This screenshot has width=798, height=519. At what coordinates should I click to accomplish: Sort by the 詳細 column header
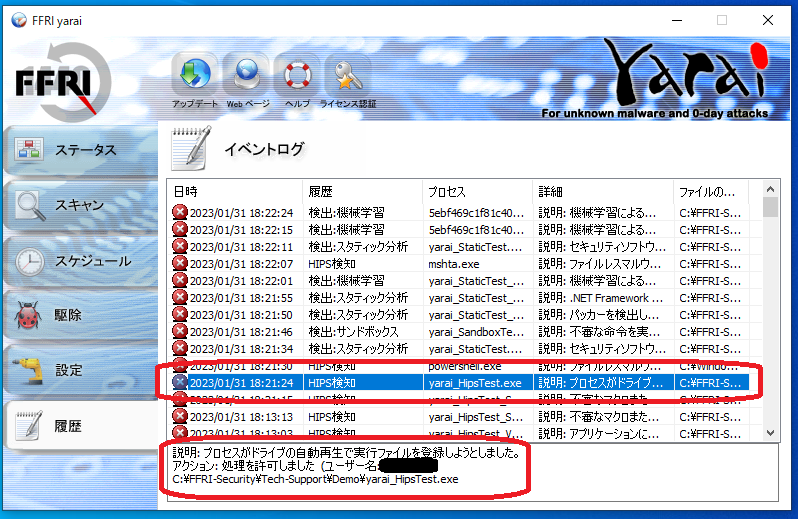coord(603,192)
